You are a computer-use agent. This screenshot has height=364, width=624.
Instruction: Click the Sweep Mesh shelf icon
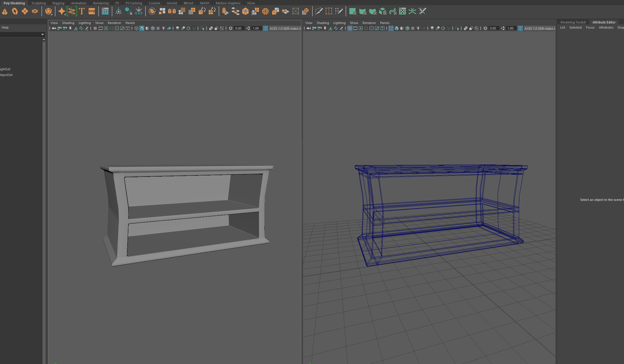pos(72,11)
